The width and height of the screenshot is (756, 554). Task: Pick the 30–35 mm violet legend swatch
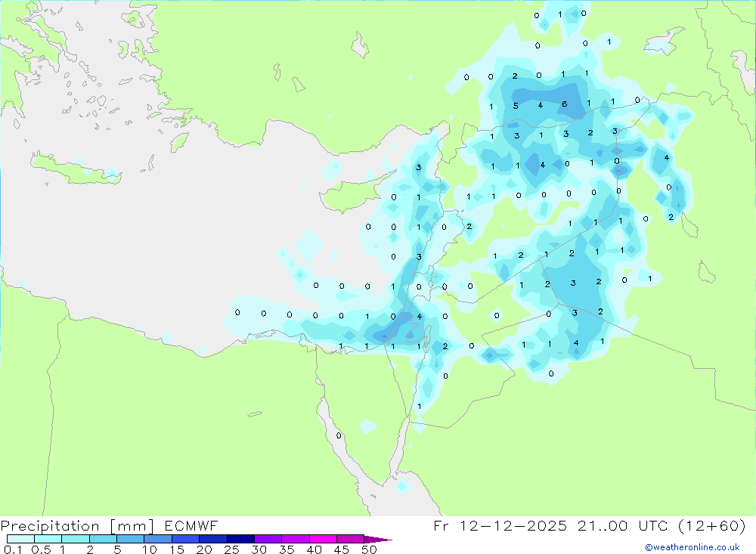pos(268,539)
